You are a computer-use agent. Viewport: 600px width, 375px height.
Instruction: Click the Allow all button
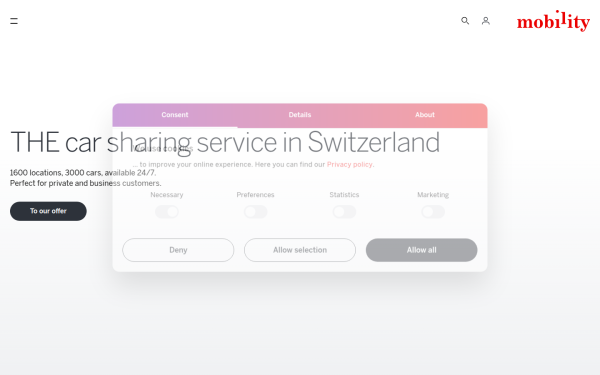pyautogui.click(x=422, y=250)
